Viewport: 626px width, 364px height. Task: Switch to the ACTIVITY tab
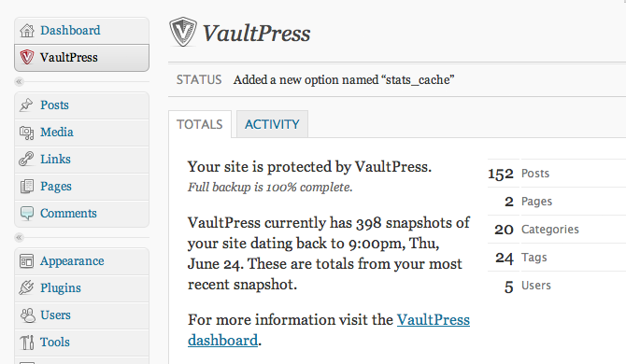(272, 124)
